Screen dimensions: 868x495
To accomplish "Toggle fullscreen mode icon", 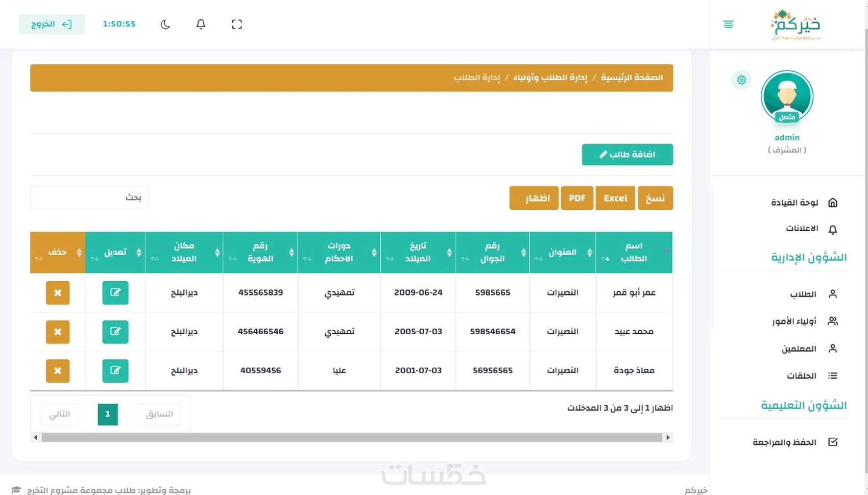I will click(236, 24).
